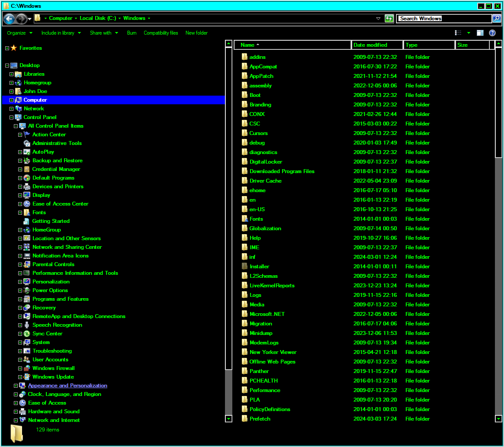Collapse the Control Panel node
The image size is (504, 447).
tap(11, 117)
